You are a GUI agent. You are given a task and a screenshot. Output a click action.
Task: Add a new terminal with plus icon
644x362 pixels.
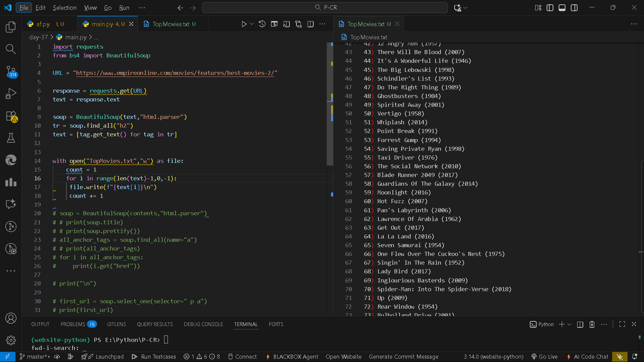[x=561, y=324]
